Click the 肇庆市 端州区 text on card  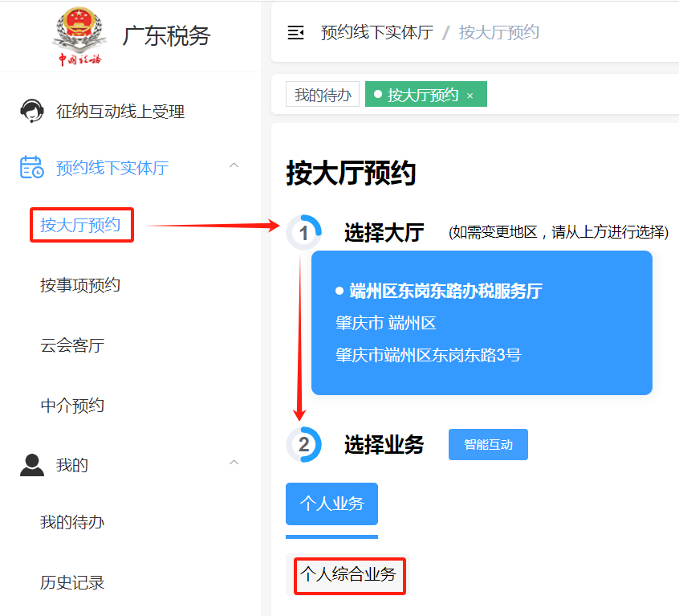pos(386,323)
